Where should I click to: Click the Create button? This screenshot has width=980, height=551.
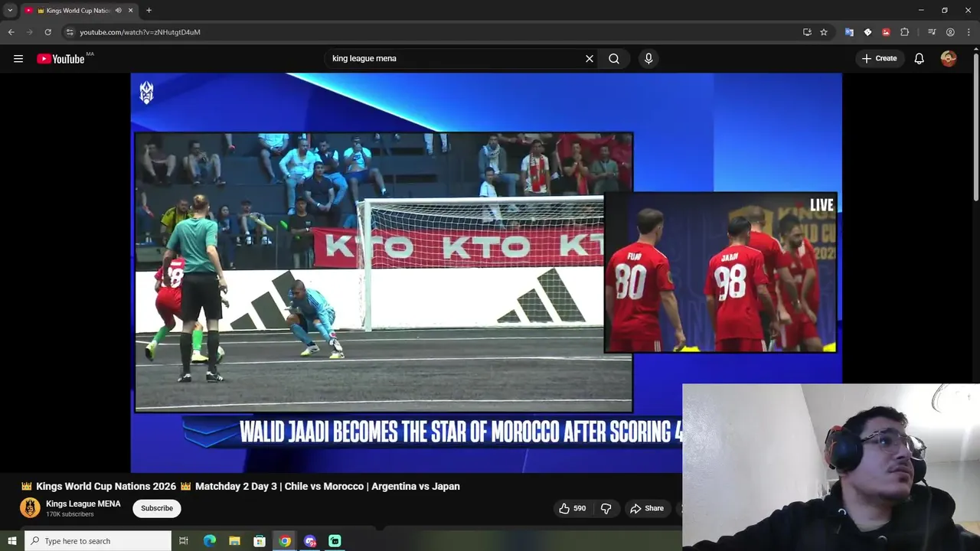879,58
